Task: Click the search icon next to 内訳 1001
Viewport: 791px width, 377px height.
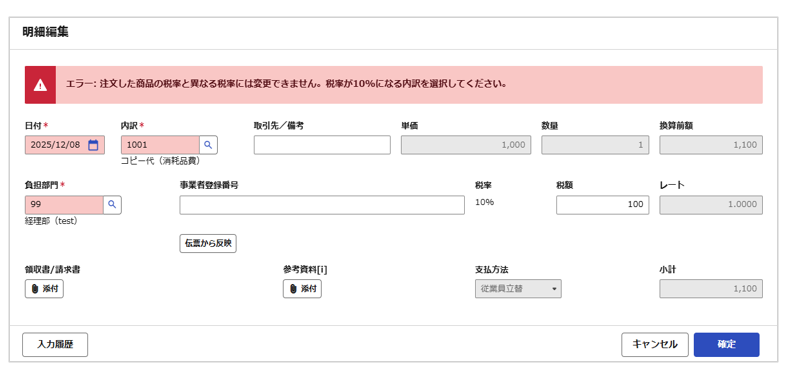Action: pyautogui.click(x=208, y=145)
